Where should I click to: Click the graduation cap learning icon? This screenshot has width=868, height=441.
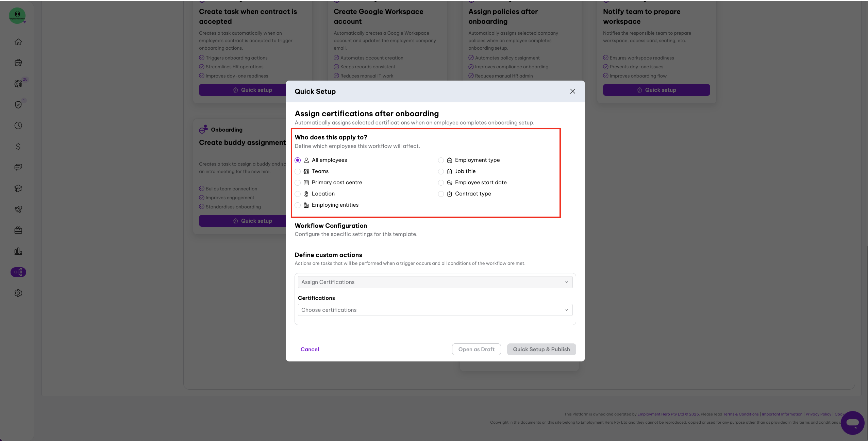(x=18, y=188)
